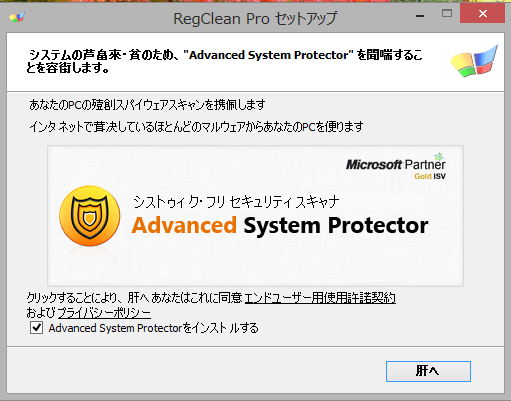Click the RegClean Pro セットアップ window title
This screenshot has width=511, height=401.
click(255, 18)
